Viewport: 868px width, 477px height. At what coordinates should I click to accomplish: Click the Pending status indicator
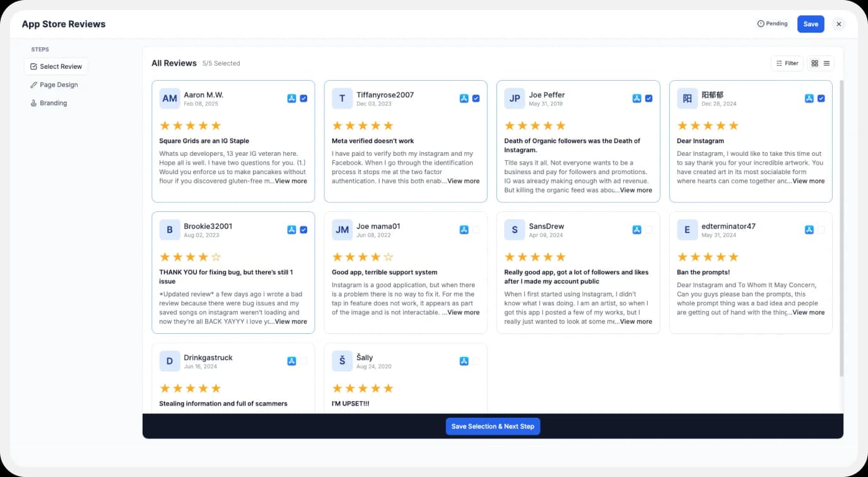(772, 23)
